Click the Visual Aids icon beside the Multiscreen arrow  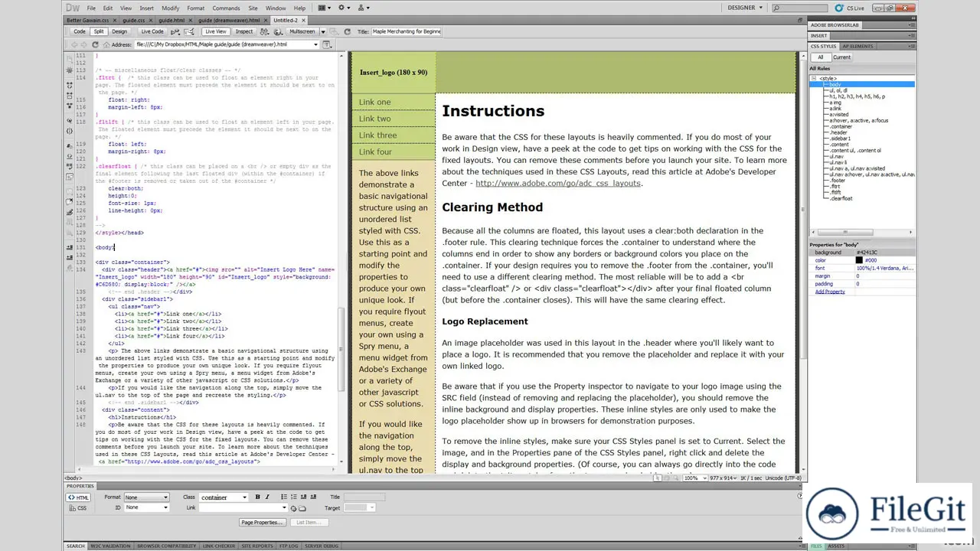[334, 31]
